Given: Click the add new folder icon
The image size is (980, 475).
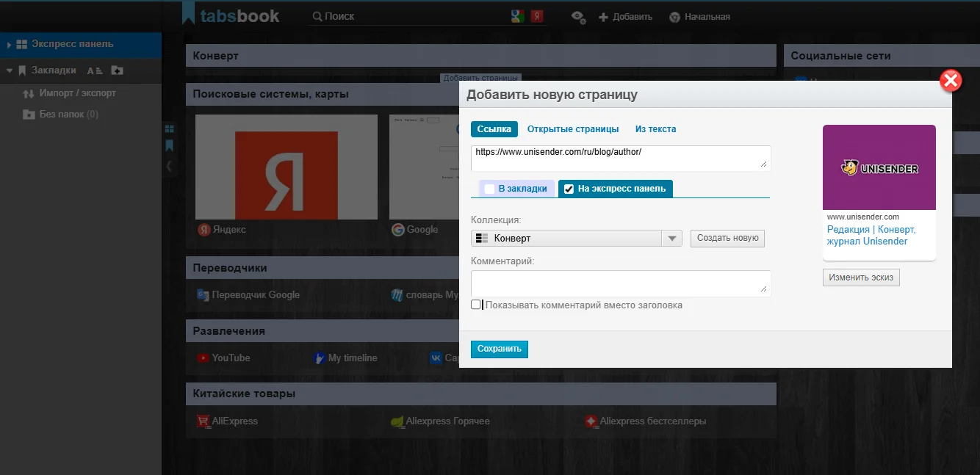Looking at the screenshot, I should coord(117,70).
